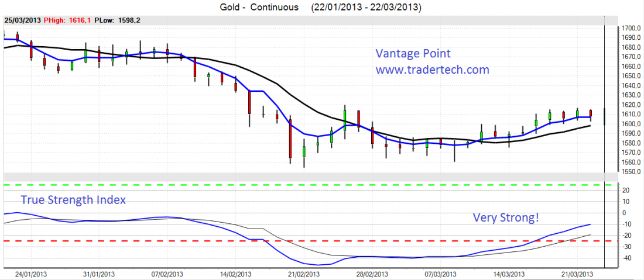Click the 07/03/2013 date axis label
This screenshot has width=644, height=280.
pyautogui.click(x=440, y=273)
